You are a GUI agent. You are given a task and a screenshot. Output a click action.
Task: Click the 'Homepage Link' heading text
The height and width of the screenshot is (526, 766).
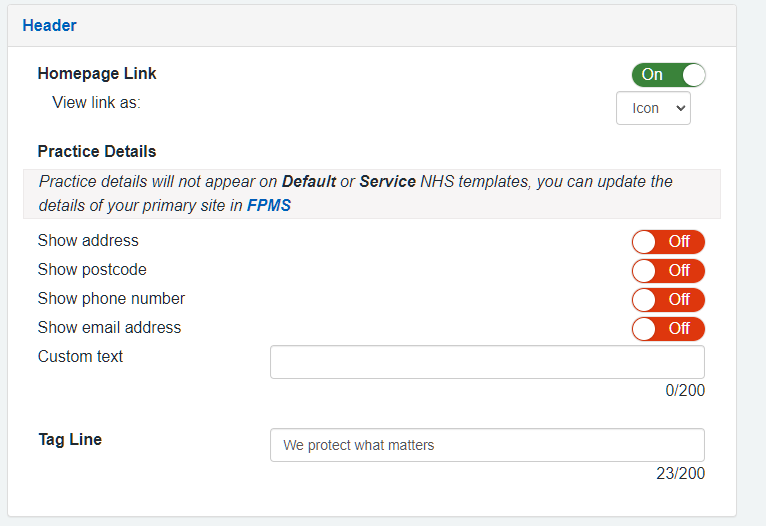[x=97, y=73]
